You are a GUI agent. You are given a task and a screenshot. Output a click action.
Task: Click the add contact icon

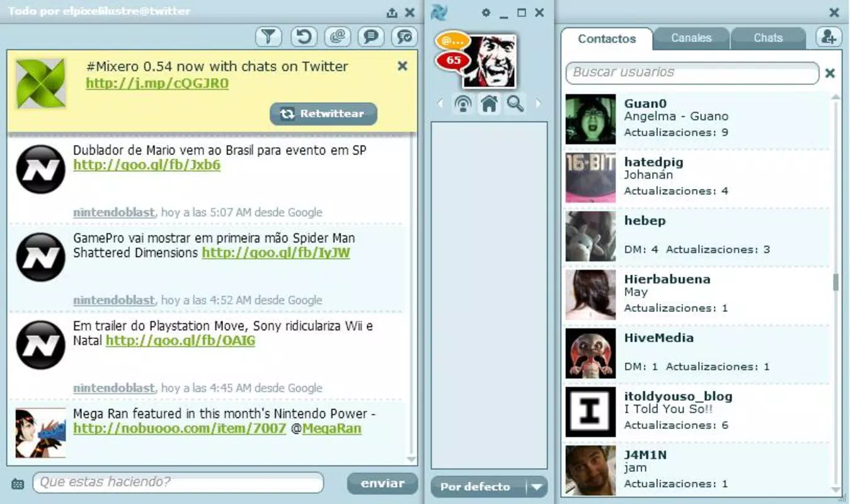(x=829, y=37)
